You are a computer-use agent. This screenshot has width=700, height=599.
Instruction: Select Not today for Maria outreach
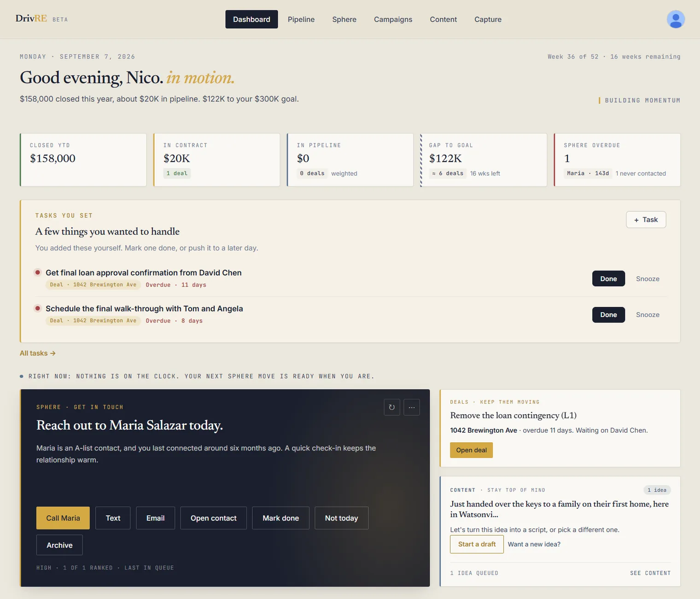point(341,518)
